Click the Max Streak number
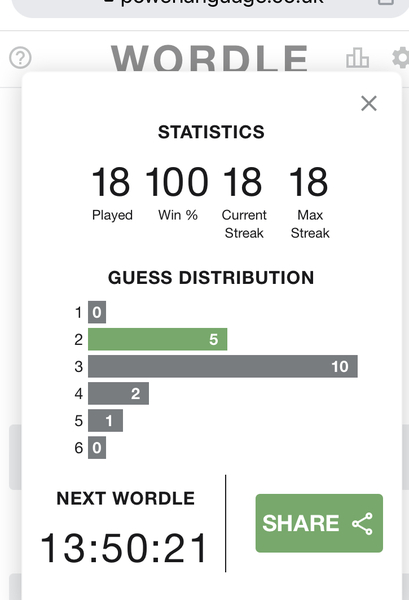The height and width of the screenshot is (600, 409). coord(309,182)
